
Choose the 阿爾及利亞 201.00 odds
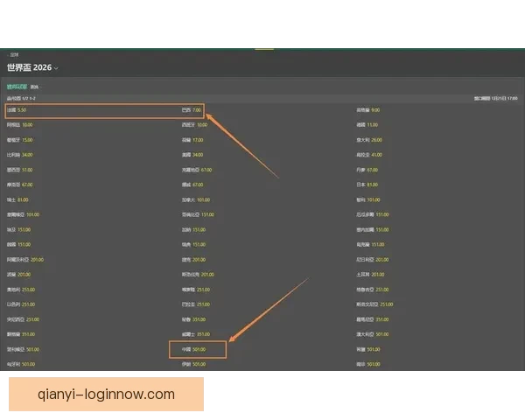coord(25,260)
